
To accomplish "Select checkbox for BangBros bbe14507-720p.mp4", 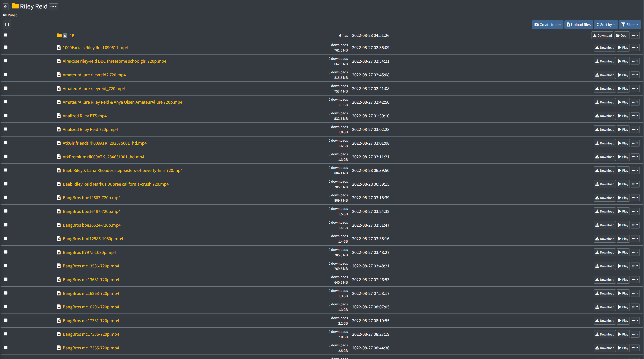I will [x=5, y=197].
